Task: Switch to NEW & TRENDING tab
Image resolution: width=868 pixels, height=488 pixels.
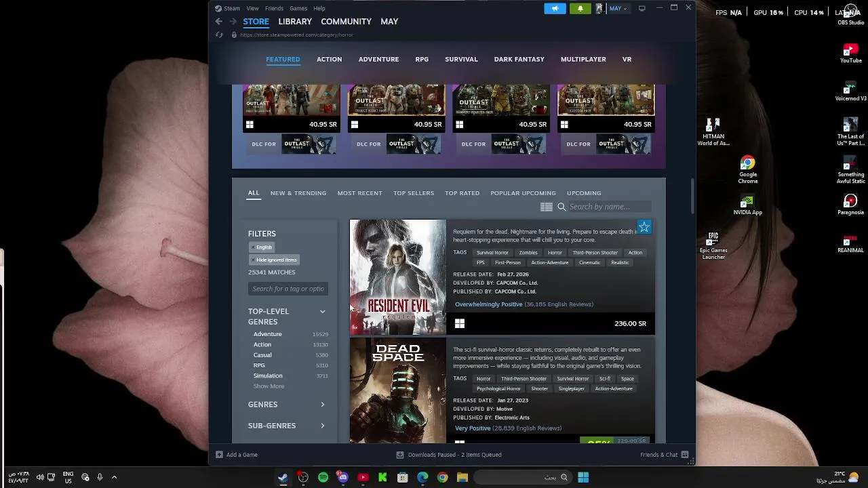Action: 298,193
